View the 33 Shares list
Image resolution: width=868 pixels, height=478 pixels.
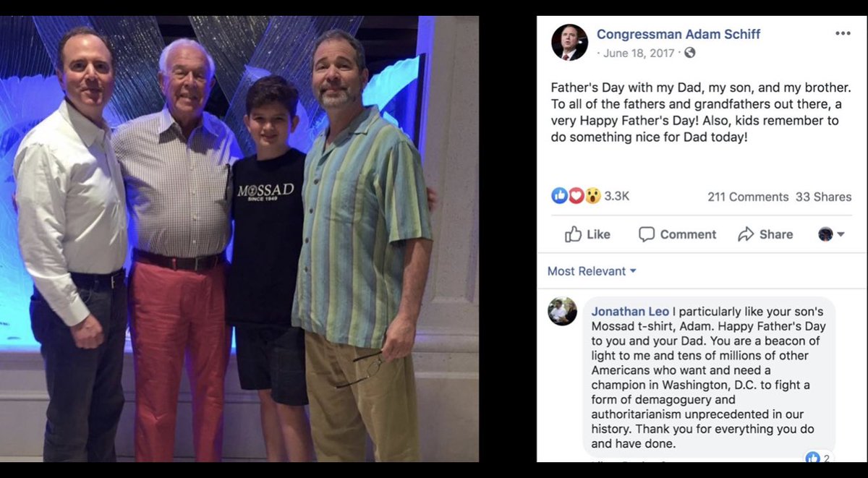pos(823,197)
